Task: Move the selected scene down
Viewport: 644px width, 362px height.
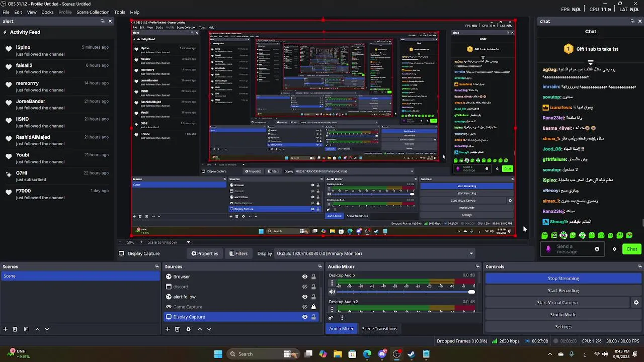Action: pos(47,329)
